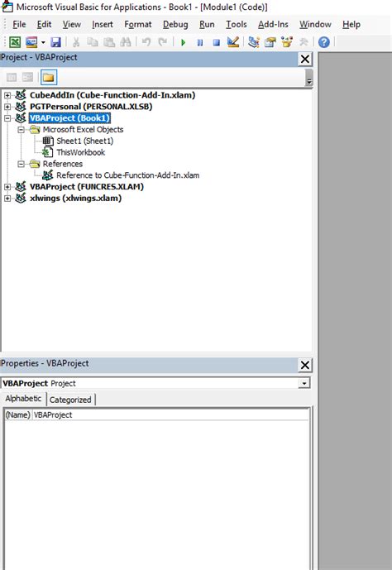The image size is (392, 570).
Task: Select CubeAddIn (Cube-Function-Add-In.xlam) project
Action: (x=112, y=95)
